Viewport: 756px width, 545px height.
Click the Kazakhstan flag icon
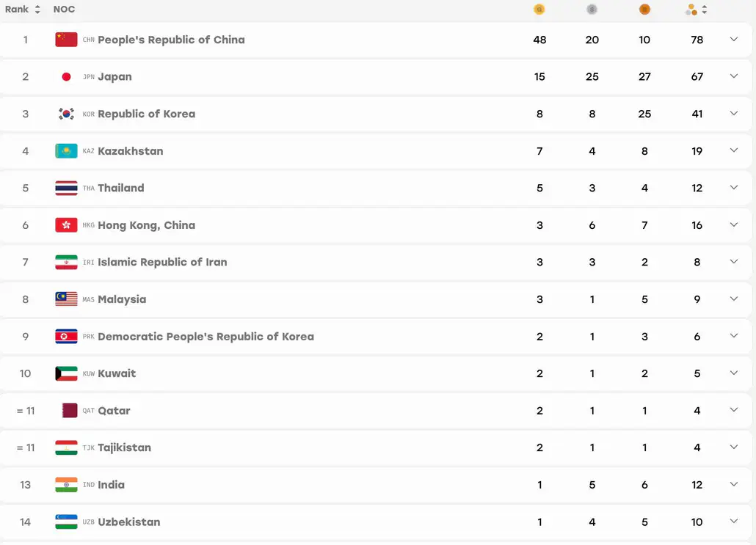66,151
